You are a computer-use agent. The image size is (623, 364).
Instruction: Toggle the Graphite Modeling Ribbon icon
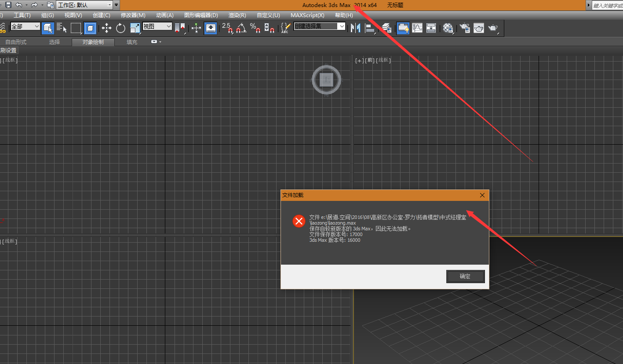(403, 28)
